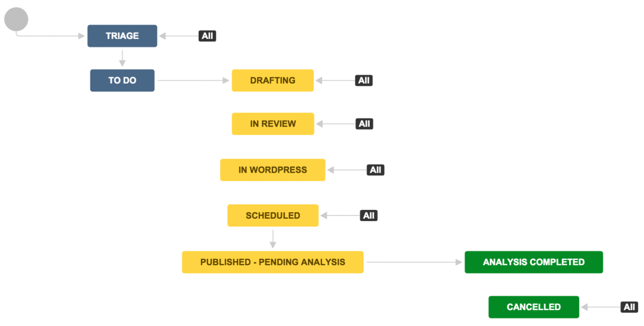
Task: Click the SCHEDULED status node
Action: [272, 216]
